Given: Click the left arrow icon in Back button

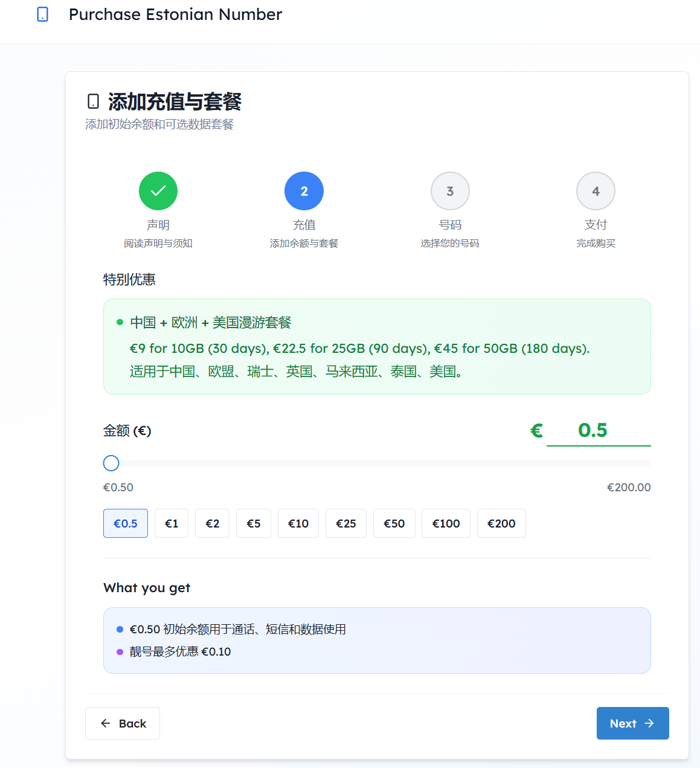Looking at the screenshot, I should pyautogui.click(x=106, y=723).
